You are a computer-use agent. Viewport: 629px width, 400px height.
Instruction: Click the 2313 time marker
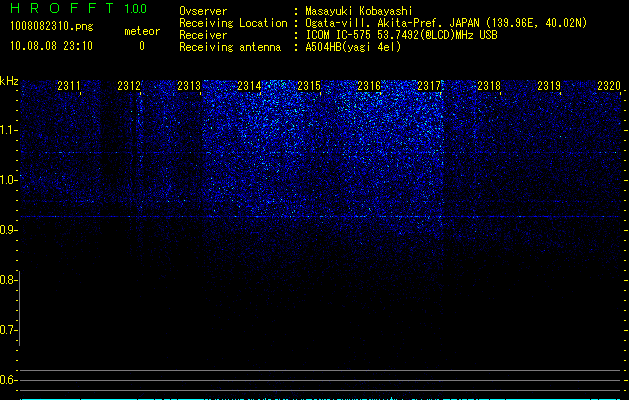tap(189, 85)
